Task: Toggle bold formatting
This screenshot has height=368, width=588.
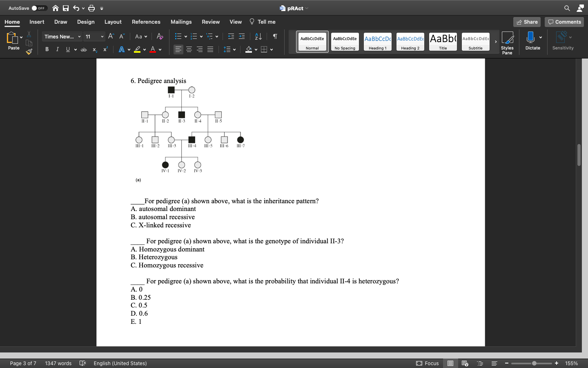Action: (x=47, y=49)
